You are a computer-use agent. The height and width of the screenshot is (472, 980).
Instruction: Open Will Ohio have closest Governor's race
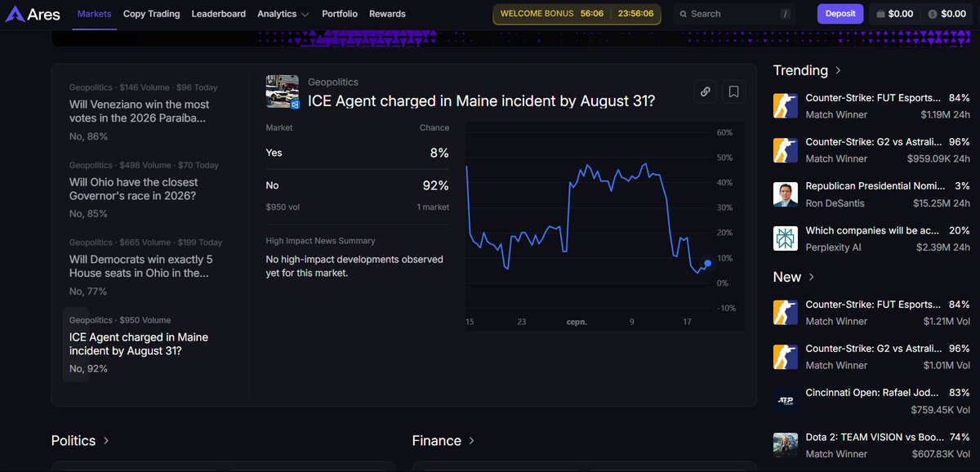point(133,189)
